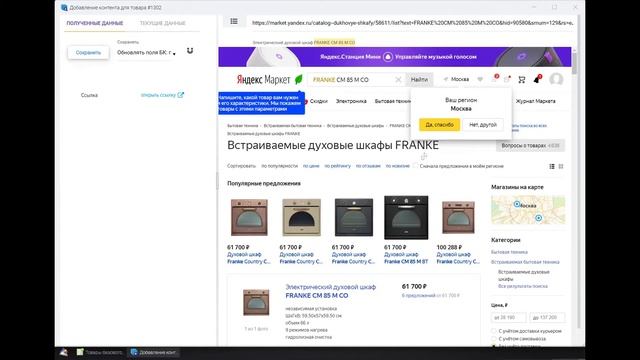Open 'Обновлять поля БК' dropdown

tap(147, 53)
